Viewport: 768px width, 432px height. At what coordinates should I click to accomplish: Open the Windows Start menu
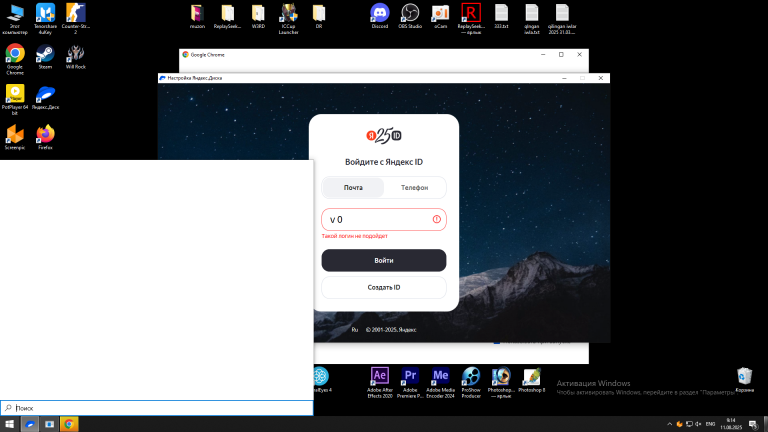click(x=9, y=424)
